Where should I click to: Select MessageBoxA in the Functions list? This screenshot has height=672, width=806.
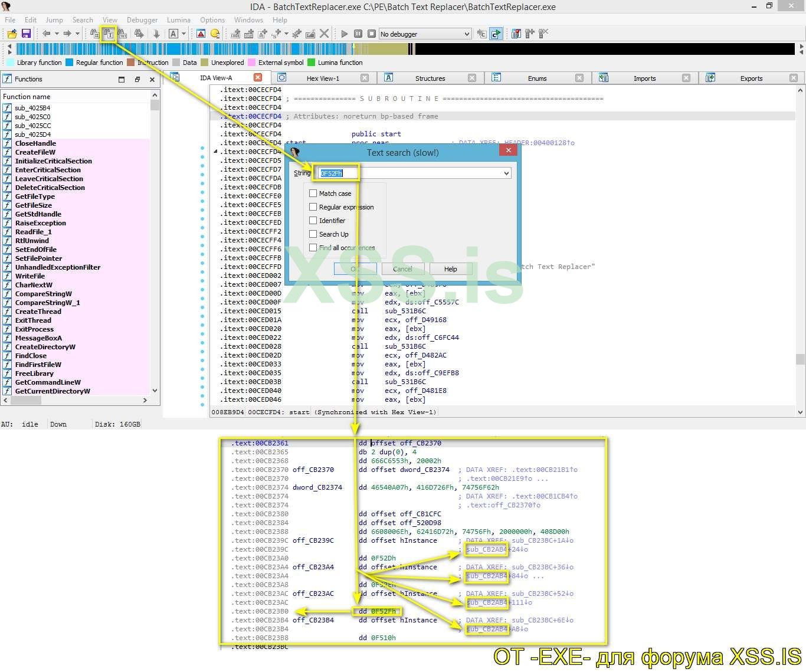(38, 338)
